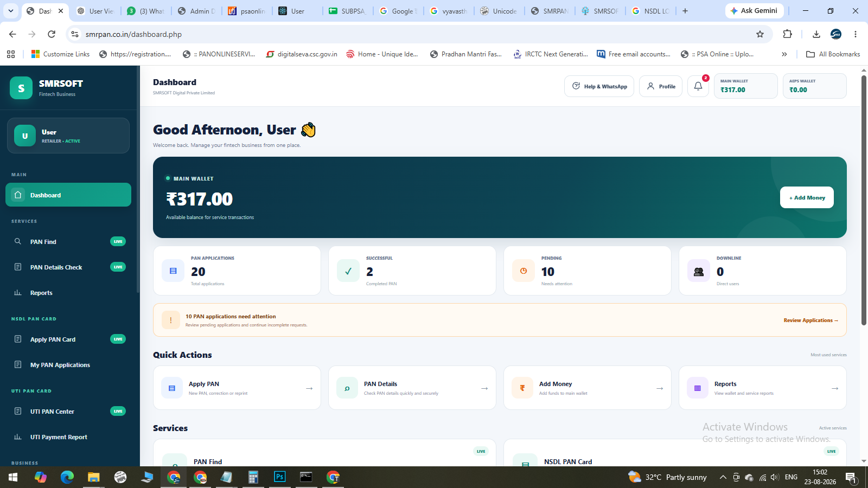Click the + Add Money button

(807, 197)
